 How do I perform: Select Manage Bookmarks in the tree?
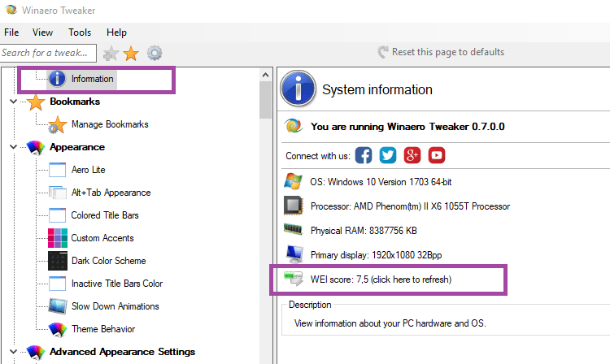click(x=110, y=124)
